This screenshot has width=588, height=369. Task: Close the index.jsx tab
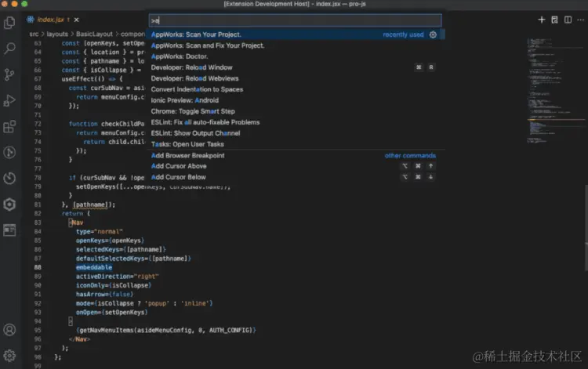tap(77, 20)
